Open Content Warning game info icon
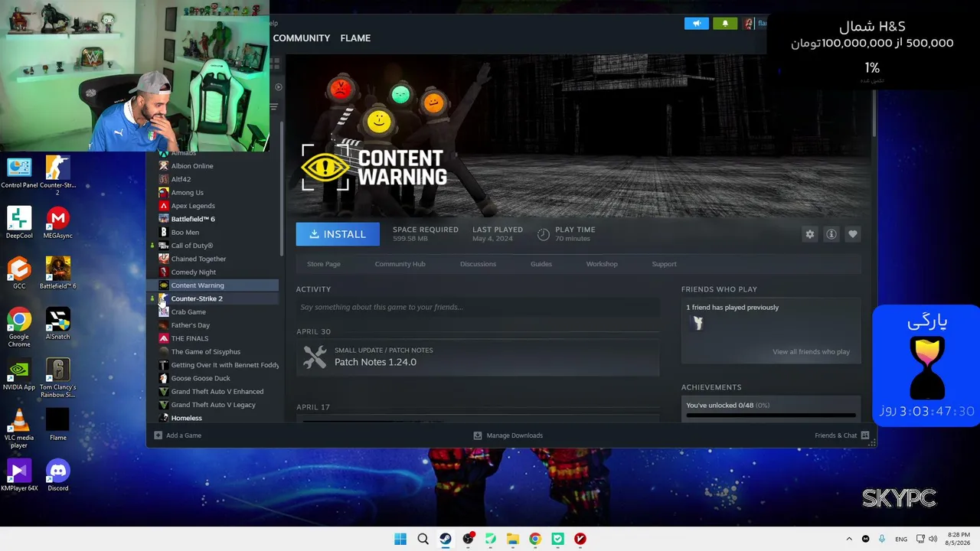The image size is (980, 551). [x=831, y=234]
